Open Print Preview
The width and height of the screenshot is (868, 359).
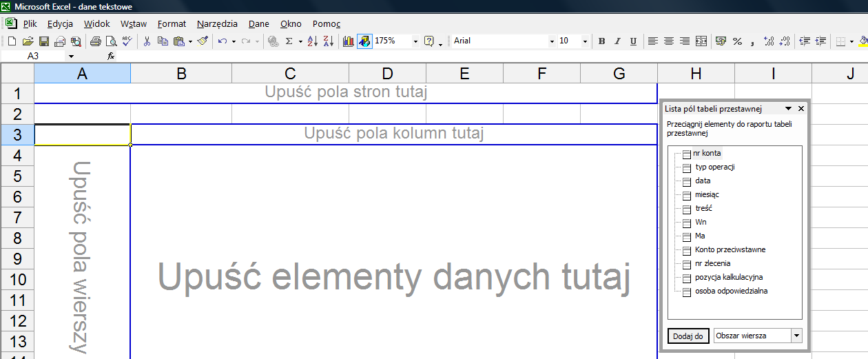pos(112,41)
